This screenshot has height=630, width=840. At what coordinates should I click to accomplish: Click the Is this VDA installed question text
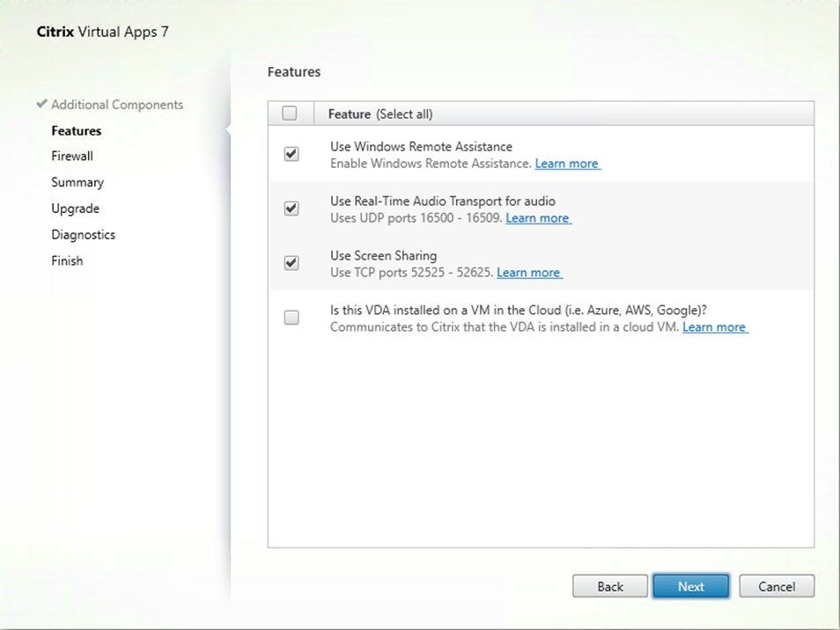click(519, 311)
